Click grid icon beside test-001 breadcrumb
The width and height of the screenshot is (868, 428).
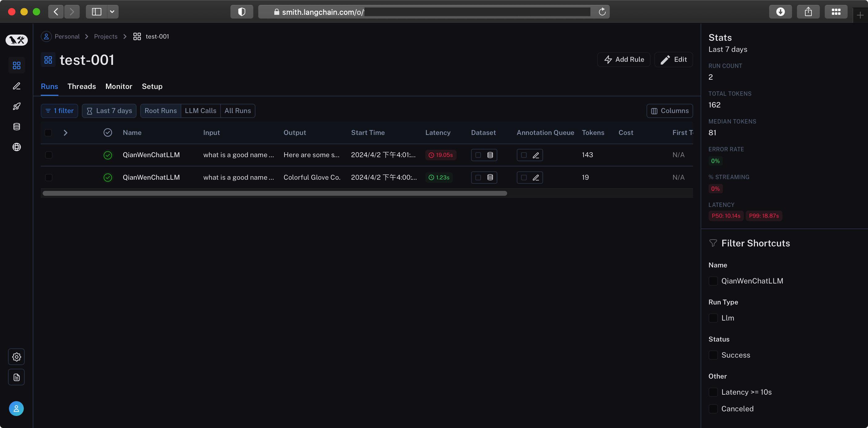click(x=137, y=36)
